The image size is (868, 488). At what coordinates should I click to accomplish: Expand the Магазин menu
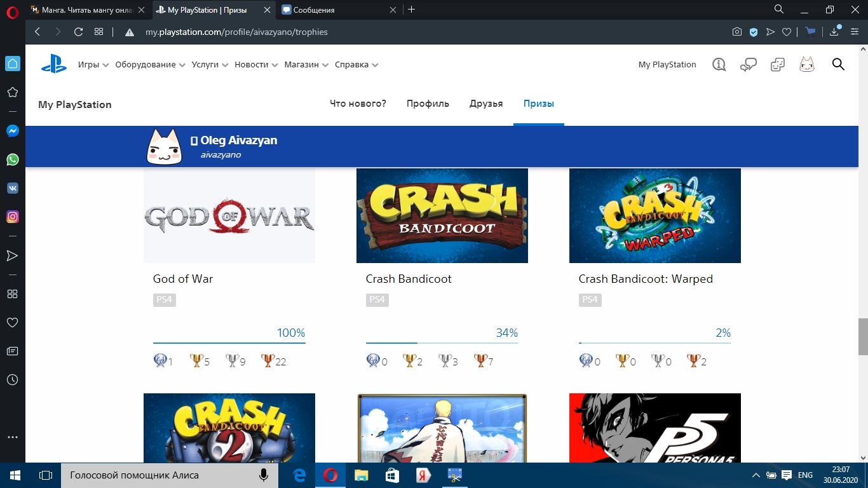click(x=306, y=65)
